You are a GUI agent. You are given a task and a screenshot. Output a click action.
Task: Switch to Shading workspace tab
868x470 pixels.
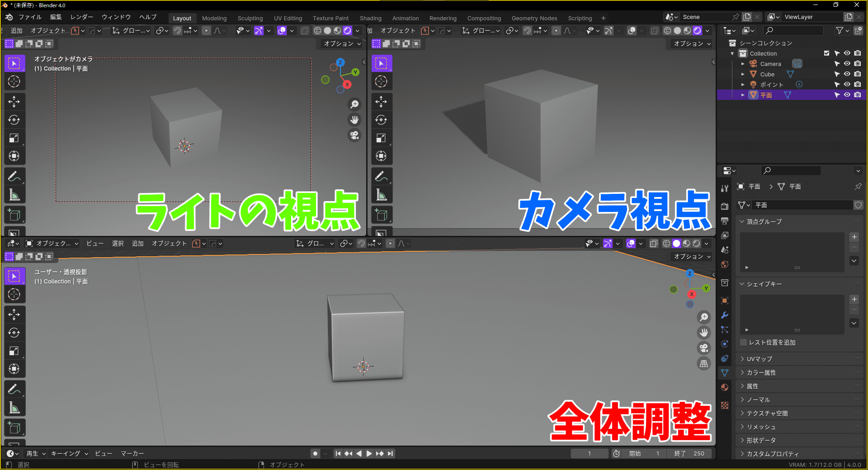pos(371,18)
